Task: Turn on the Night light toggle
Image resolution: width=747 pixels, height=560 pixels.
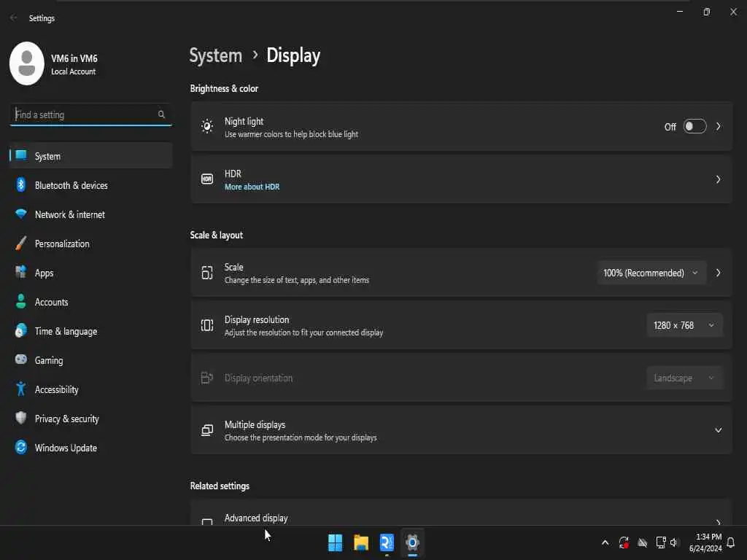Action: pyautogui.click(x=694, y=127)
